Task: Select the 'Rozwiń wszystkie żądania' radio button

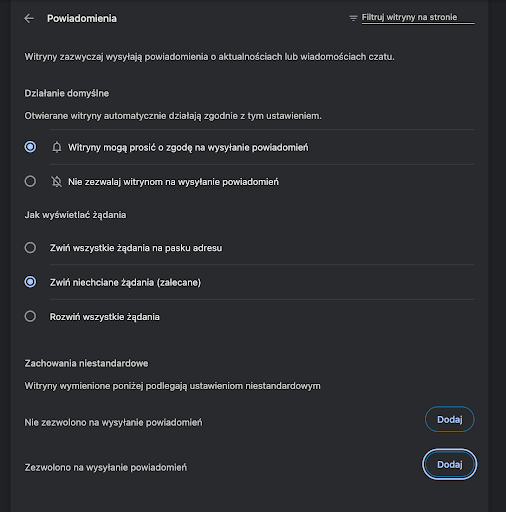Action: [x=30, y=316]
